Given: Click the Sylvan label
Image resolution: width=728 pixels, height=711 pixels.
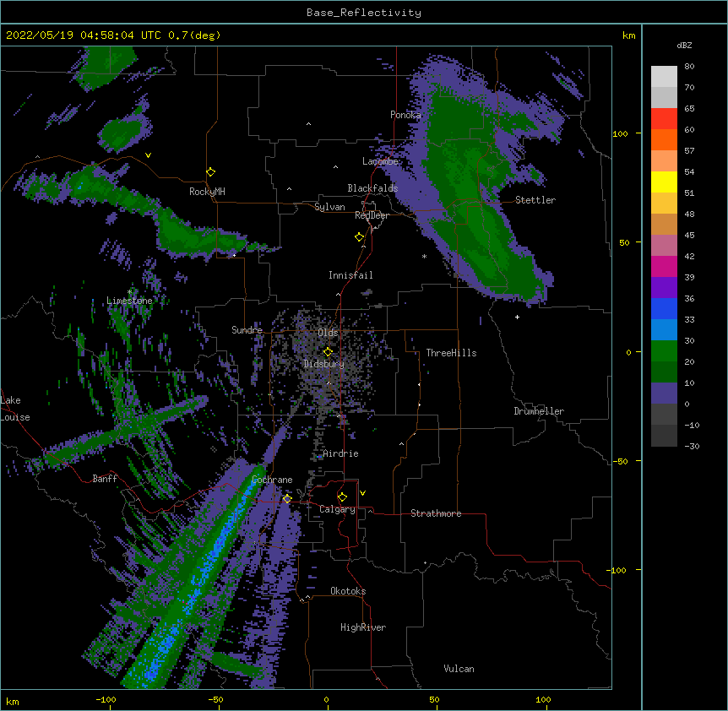Looking at the screenshot, I should (x=329, y=207).
